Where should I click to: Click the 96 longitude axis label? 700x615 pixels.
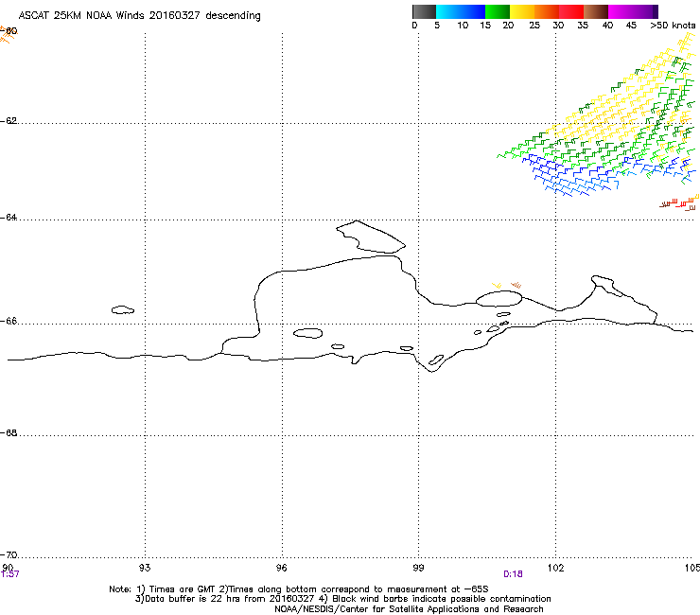pyautogui.click(x=282, y=568)
